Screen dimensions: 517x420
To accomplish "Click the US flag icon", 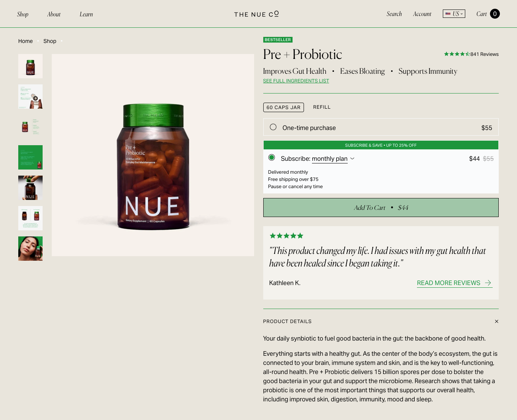I will tap(448, 14).
